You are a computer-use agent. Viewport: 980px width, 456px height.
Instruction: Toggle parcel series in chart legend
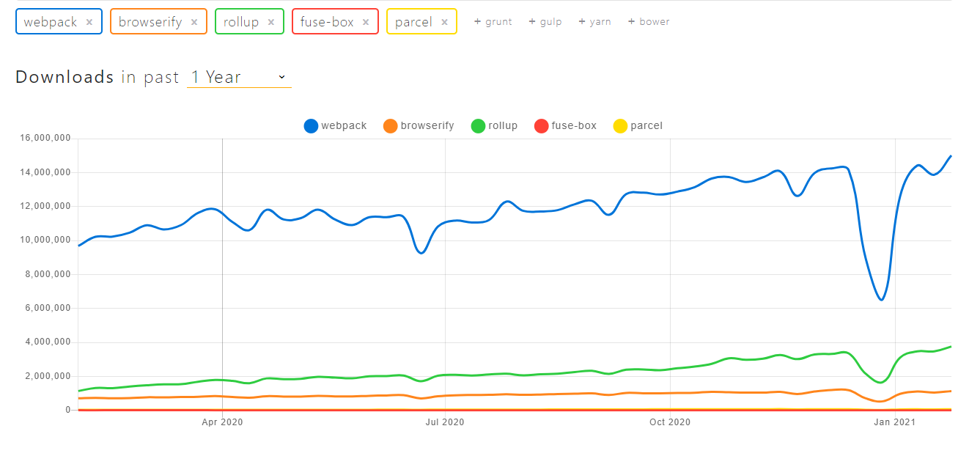tap(638, 126)
